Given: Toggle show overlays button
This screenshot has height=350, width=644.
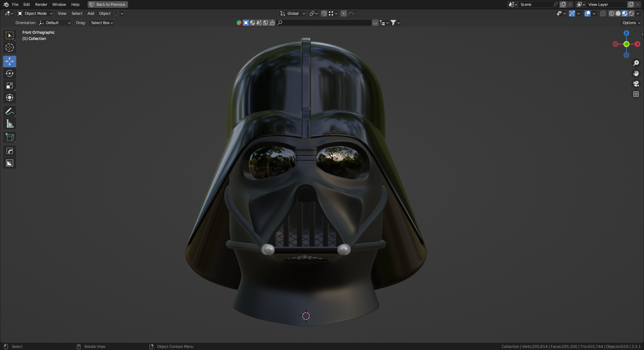Looking at the screenshot, I should [588, 13].
